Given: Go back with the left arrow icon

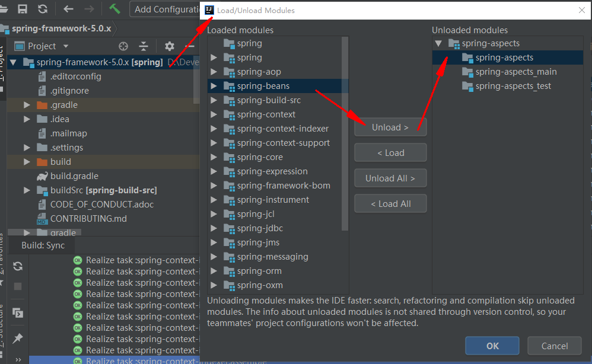Looking at the screenshot, I should 68,9.
